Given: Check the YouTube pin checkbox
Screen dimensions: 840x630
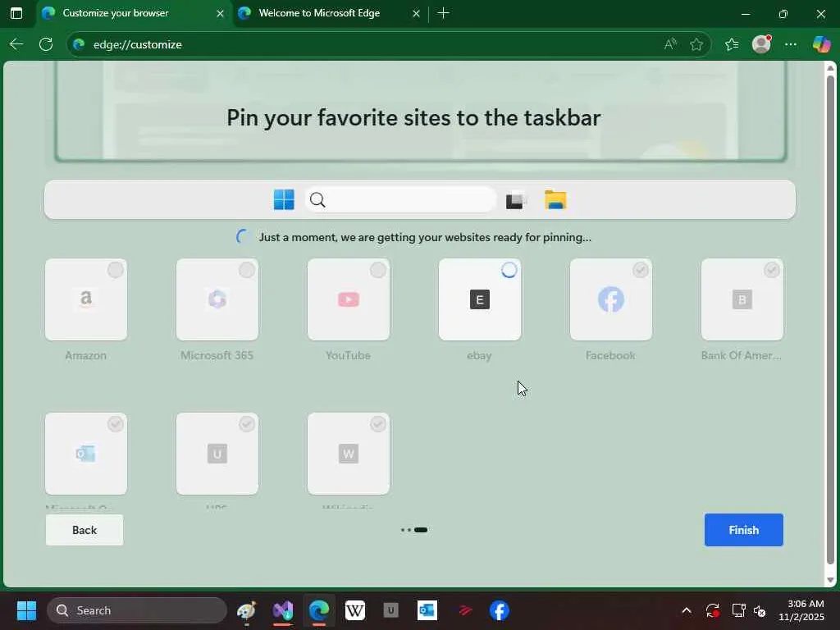Looking at the screenshot, I should 377,270.
